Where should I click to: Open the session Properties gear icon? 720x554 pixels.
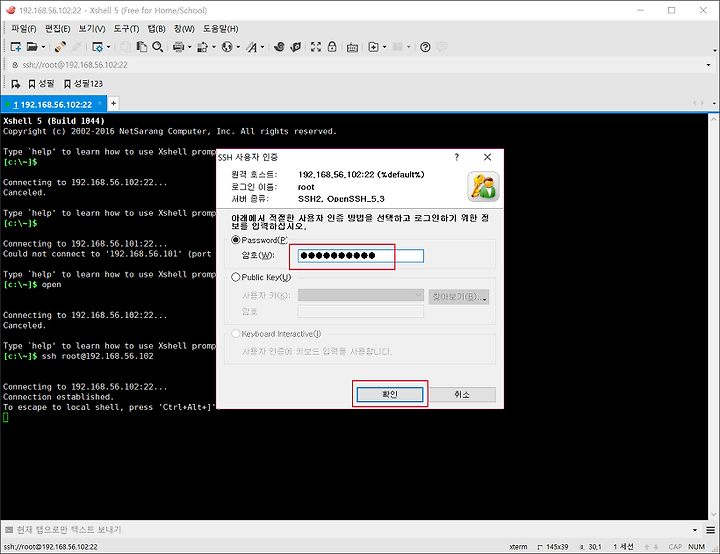click(97, 47)
